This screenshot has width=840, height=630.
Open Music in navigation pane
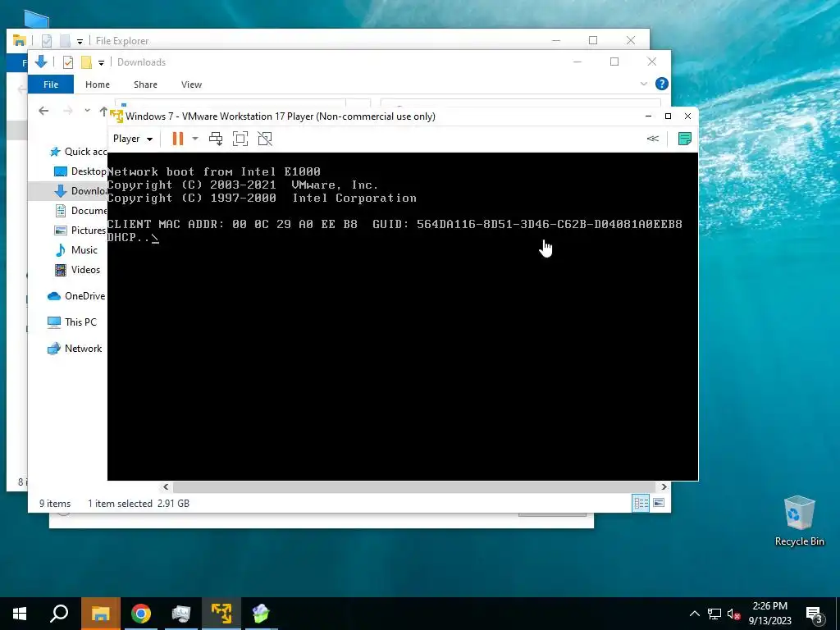coord(76,249)
